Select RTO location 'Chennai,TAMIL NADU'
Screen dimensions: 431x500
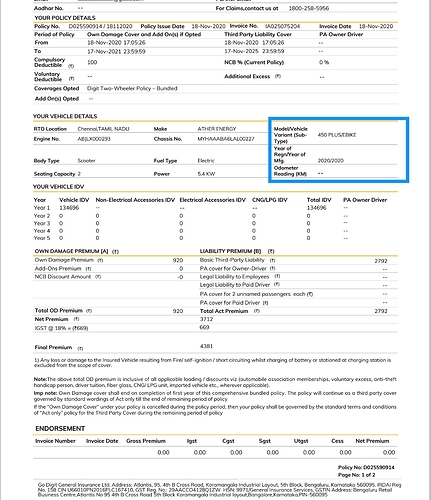pos(103,129)
